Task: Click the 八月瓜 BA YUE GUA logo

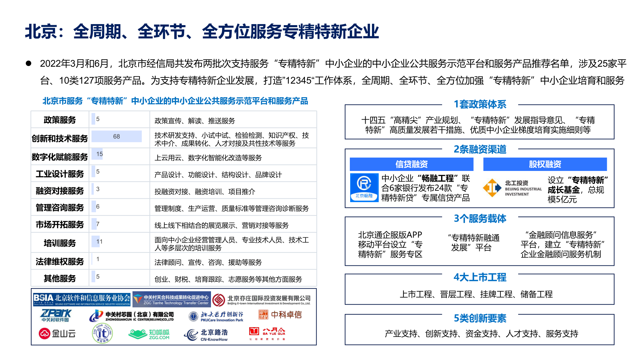Action: pyautogui.click(x=267, y=334)
